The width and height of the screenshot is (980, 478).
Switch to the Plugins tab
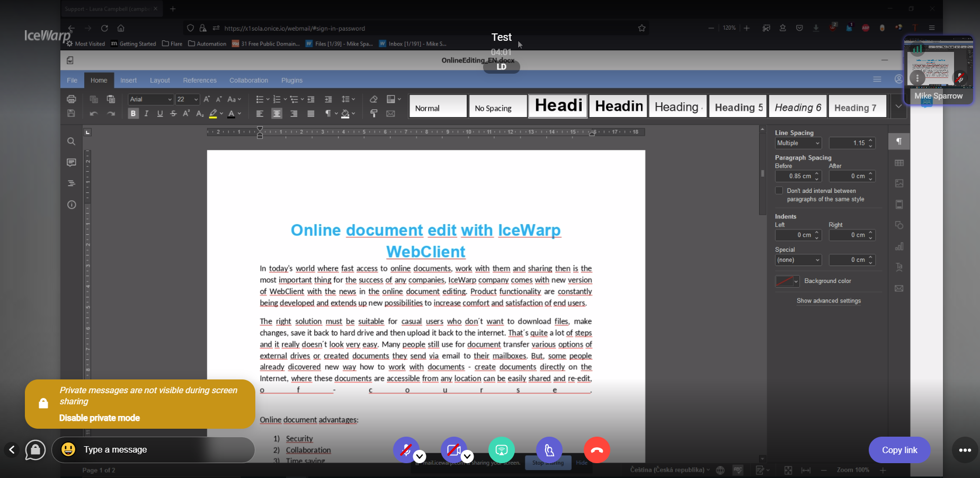click(292, 81)
